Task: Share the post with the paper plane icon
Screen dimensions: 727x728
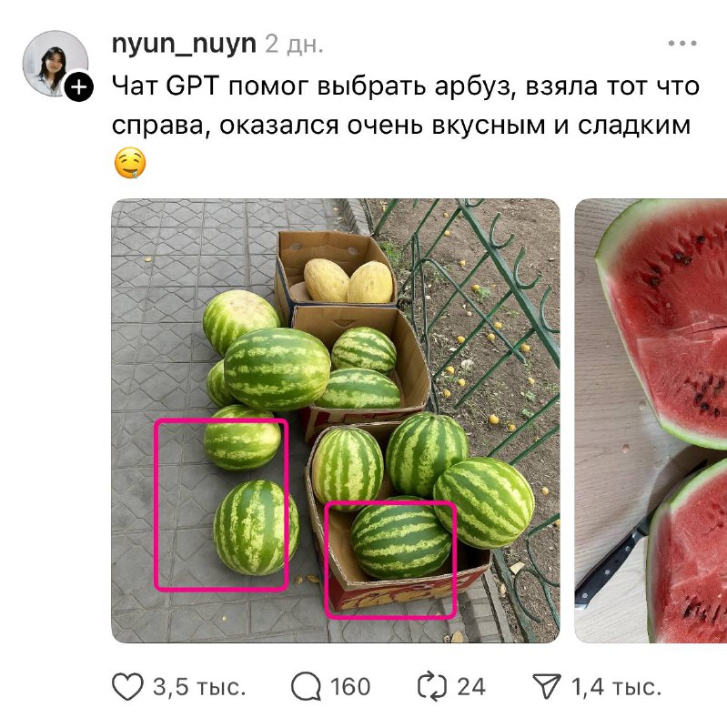Action: coord(547,687)
